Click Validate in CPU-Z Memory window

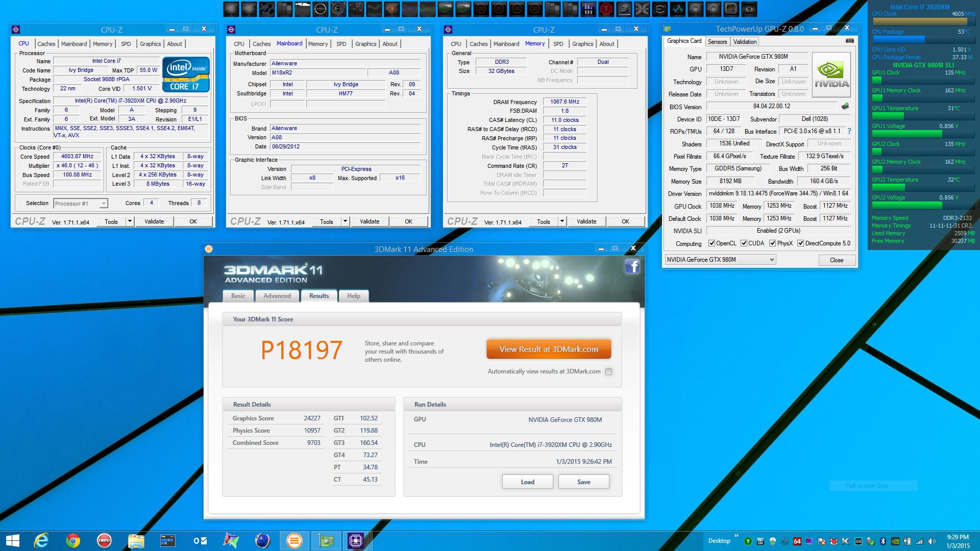[x=586, y=221]
